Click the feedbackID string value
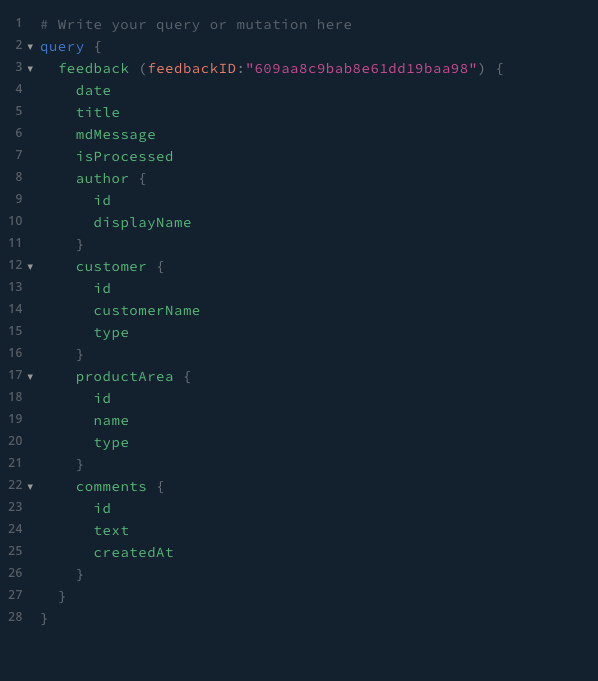Viewport: 598px width, 681px height. [361, 69]
